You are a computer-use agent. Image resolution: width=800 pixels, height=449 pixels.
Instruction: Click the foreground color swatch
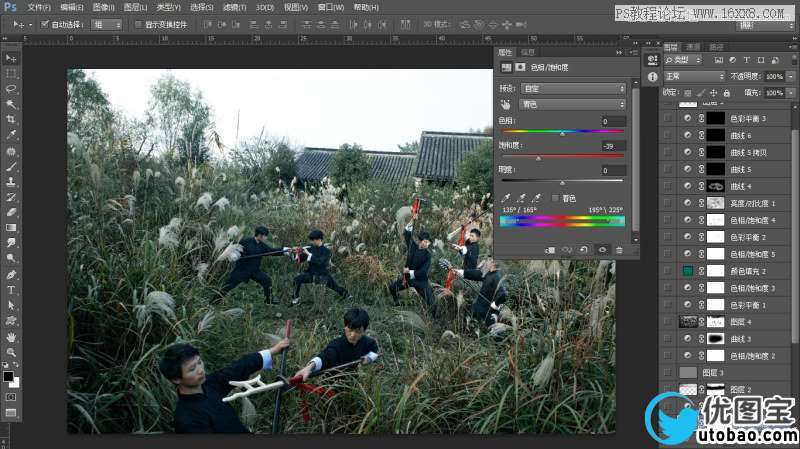[x=8, y=377]
